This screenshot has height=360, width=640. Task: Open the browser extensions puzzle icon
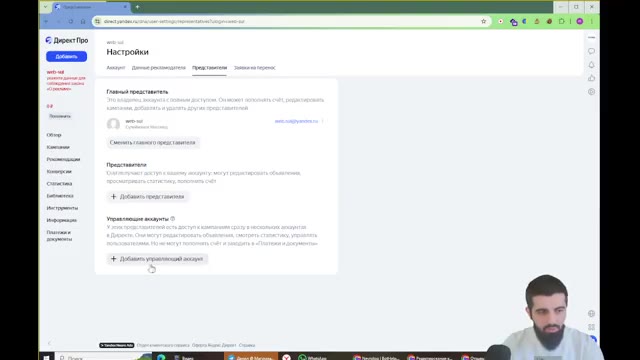562,21
